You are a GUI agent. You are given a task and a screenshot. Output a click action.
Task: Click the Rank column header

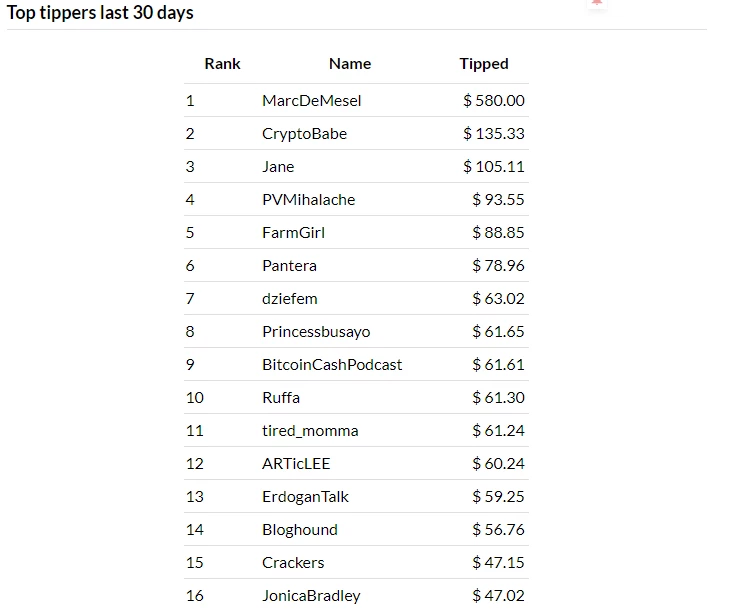click(222, 64)
